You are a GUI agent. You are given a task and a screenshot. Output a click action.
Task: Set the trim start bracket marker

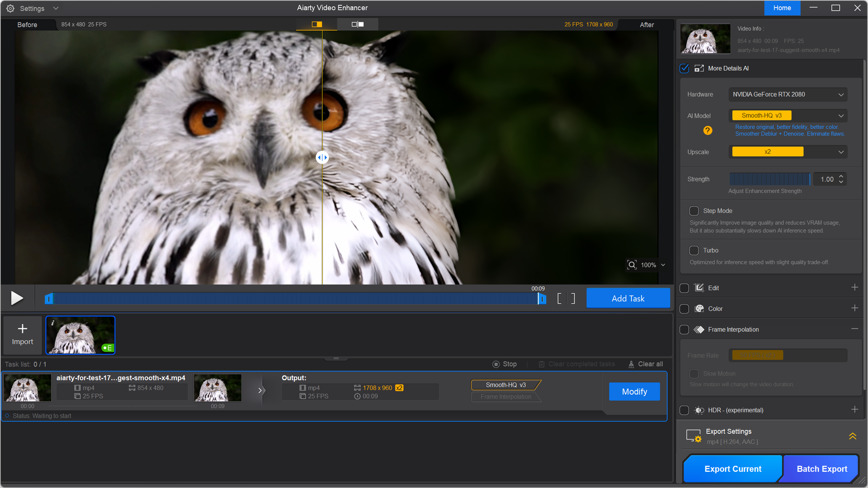click(x=560, y=299)
